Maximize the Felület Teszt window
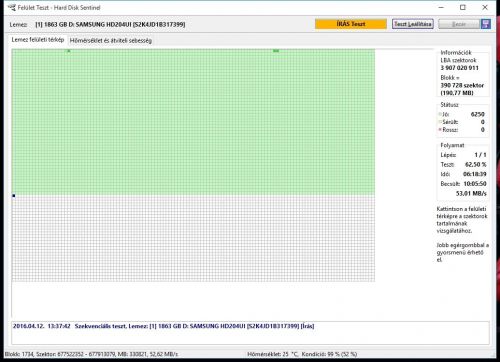 tap(463, 7)
